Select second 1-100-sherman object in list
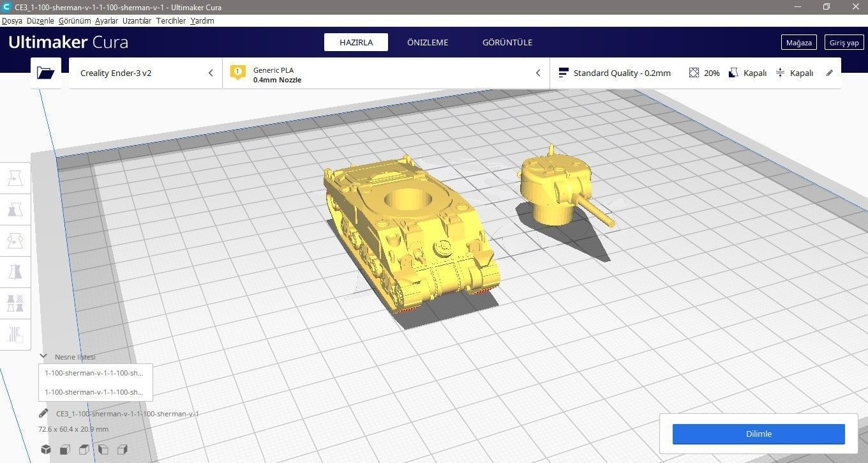Screen dimensions: 868x463 [95, 392]
